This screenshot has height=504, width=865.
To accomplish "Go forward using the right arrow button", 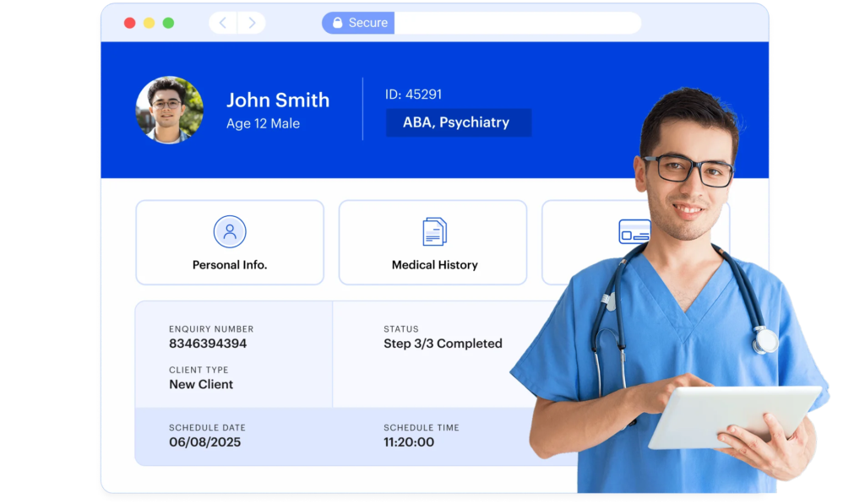I will (x=252, y=23).
